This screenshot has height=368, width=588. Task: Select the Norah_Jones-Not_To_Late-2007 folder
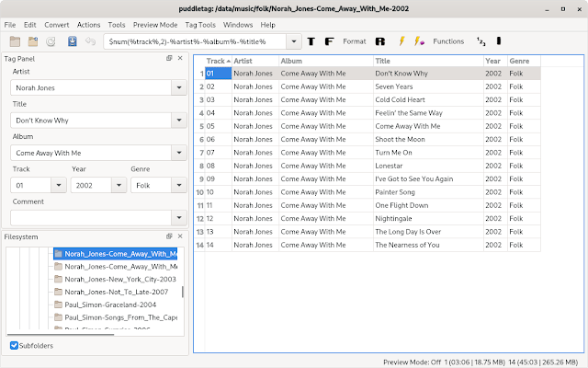coord(117,292)
